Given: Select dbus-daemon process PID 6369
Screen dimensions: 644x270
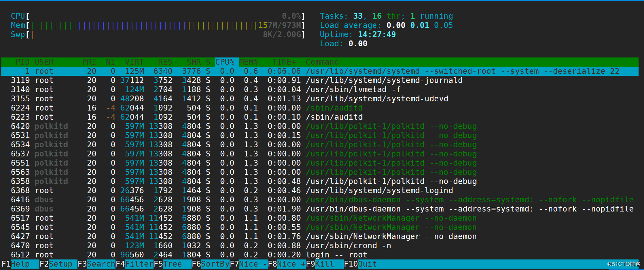Looking at the screenshot, I should pyautogui.click(x=320, y=209).
